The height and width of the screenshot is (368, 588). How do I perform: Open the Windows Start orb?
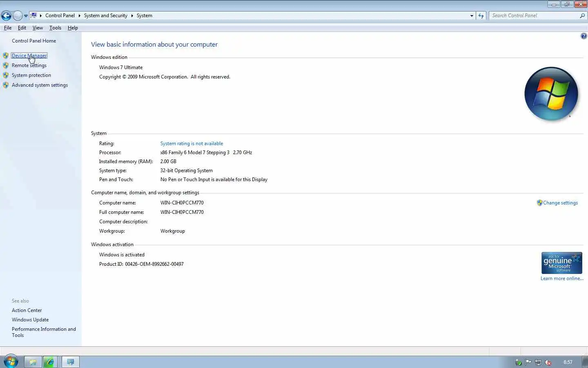[11, 361]
